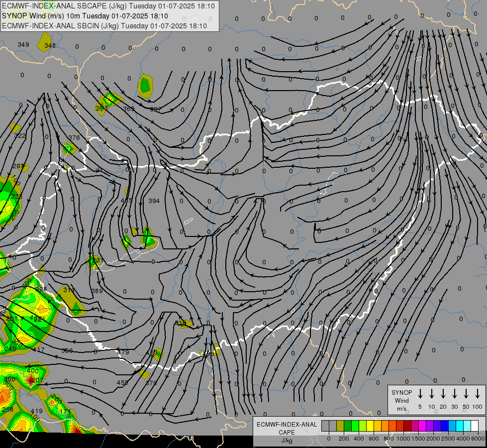Image resolution: width=487 pixels, height=448 pixels.
Task: Click the map value 376
Action: click(74, 137)
